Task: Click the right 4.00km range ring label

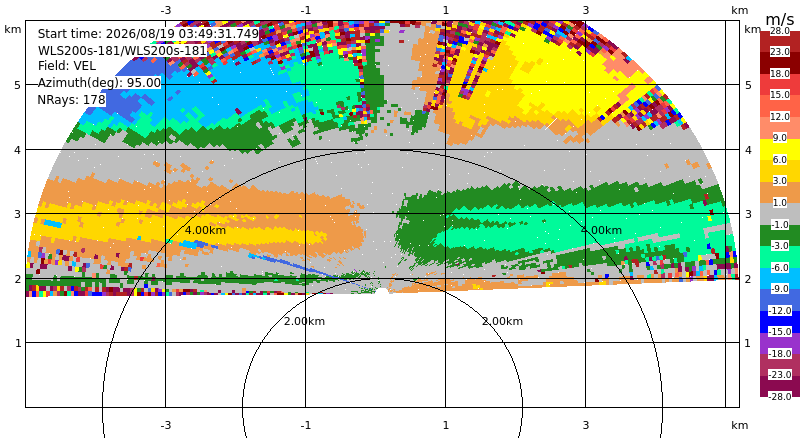Action: [x=601, y=230]
